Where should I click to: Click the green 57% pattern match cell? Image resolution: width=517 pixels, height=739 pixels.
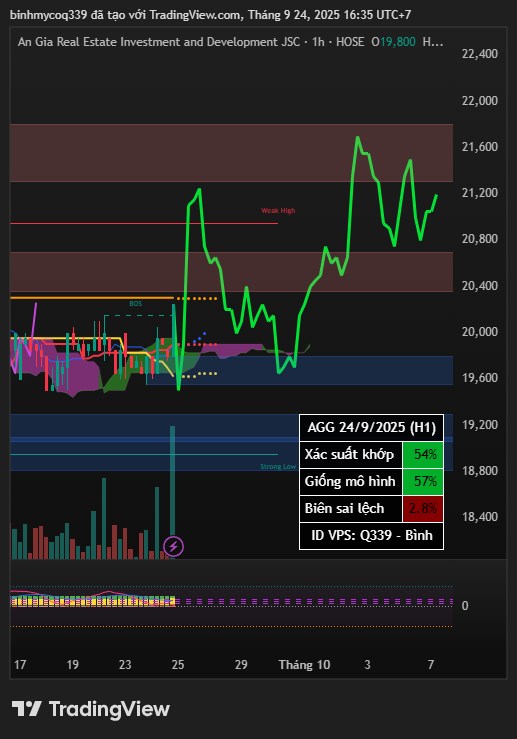click(x=423, y=482)
